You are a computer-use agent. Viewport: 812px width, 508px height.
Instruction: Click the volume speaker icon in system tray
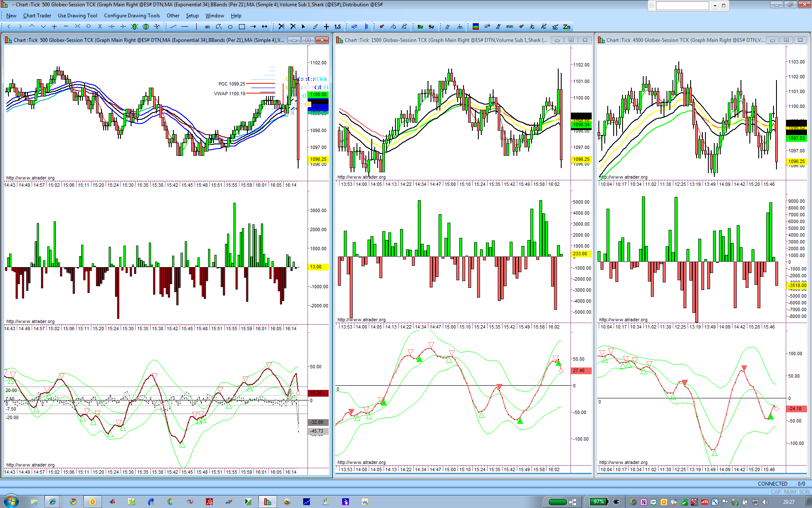point(765,502)
